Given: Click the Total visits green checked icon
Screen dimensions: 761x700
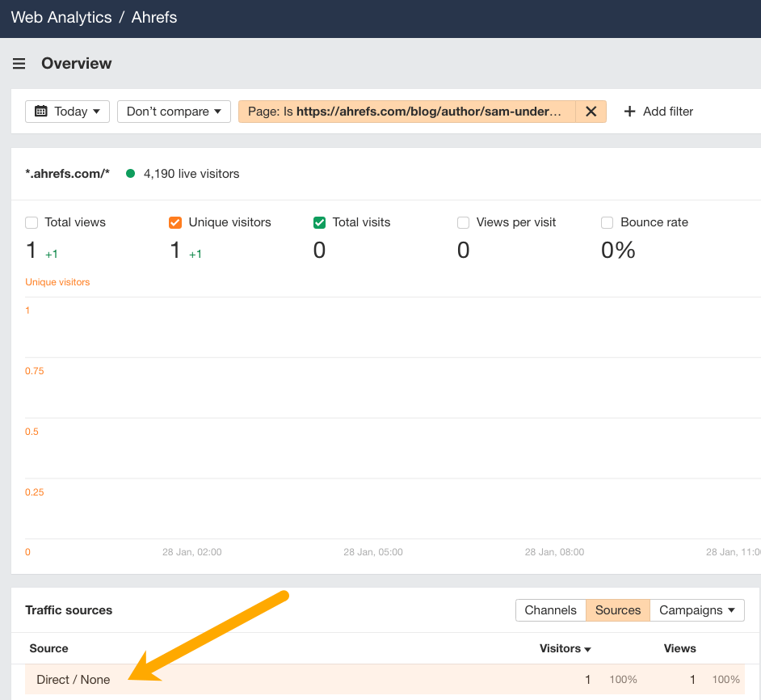Looking at the screenshot, I should [x=320, y=221].
